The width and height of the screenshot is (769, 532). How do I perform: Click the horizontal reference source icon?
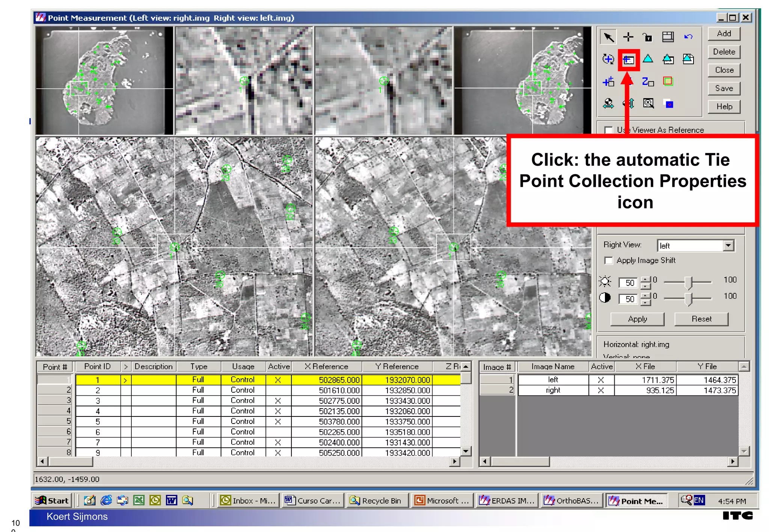(608, 103)
